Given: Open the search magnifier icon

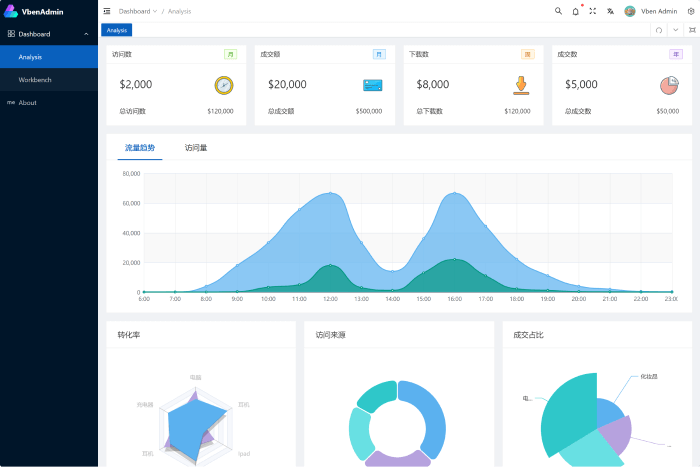Looking at the screenshot, I should tap(558, 11).
